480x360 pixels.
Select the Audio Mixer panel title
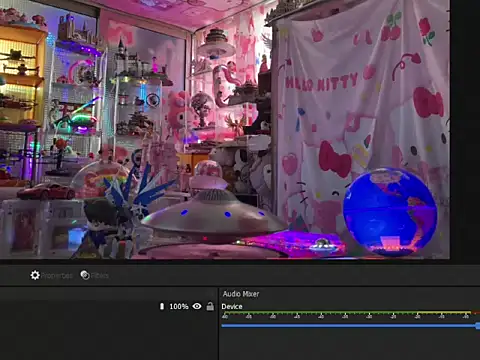tap(241, 294)
